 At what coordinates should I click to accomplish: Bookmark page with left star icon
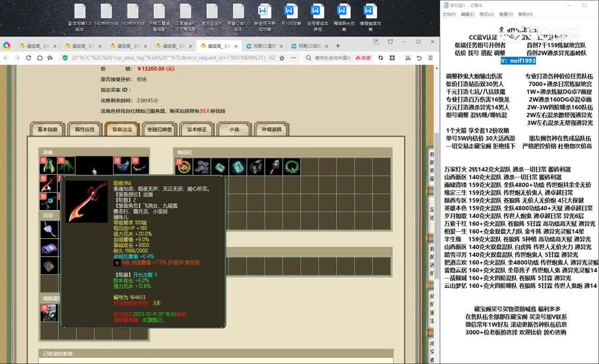50,58
